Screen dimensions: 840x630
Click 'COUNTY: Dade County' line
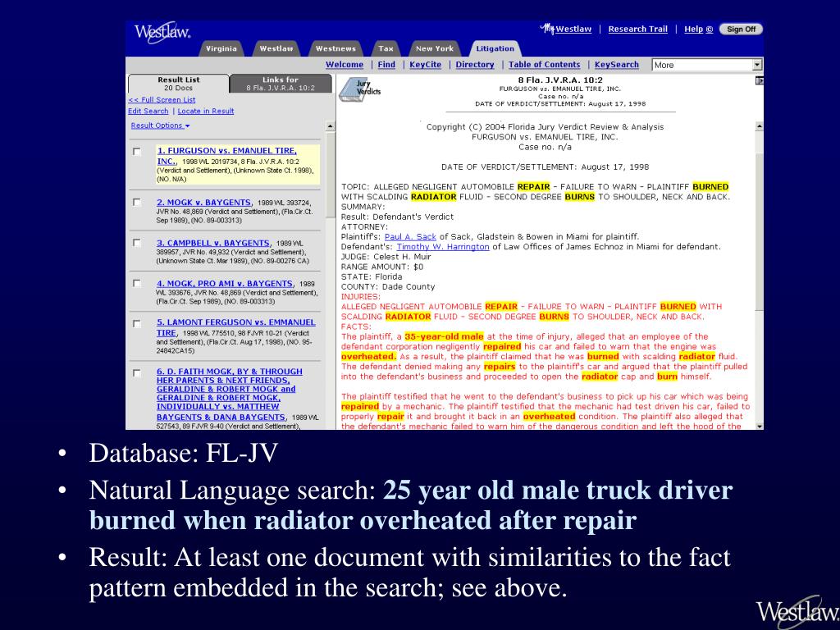point(388,286)
